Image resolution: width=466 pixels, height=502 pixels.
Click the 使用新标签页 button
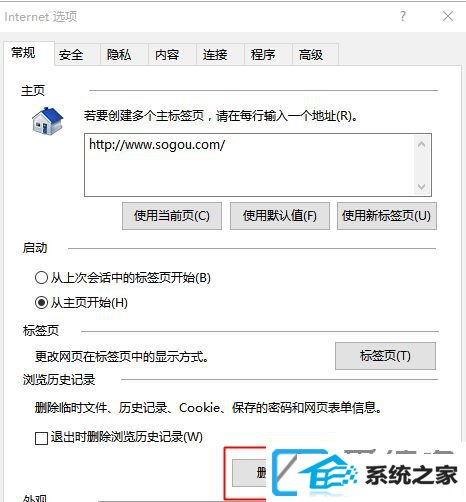[387, 216]
